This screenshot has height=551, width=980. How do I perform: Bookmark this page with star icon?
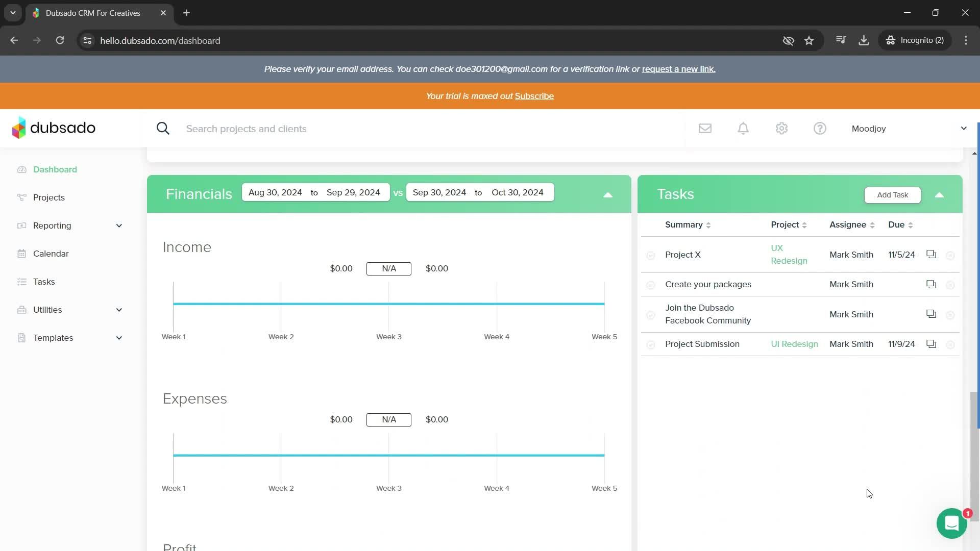coord(809,40)
